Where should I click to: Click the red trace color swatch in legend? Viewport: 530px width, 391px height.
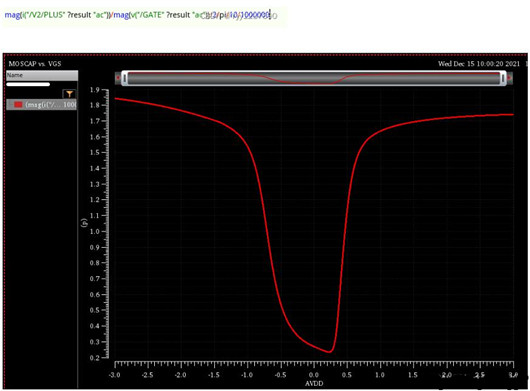(18, 104)
